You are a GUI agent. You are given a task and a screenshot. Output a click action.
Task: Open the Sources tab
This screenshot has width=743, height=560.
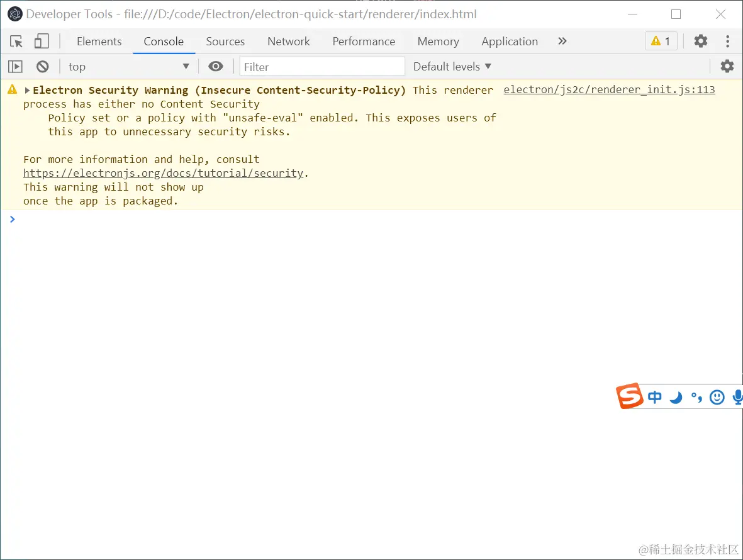pos(225,42)
